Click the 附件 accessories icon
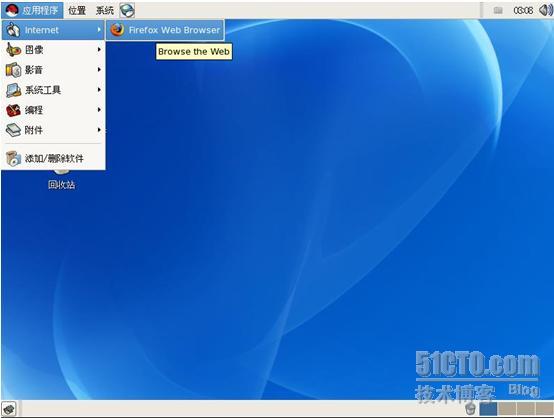The image size is (554, 418). pyautogui.click(x=13, y=130)
